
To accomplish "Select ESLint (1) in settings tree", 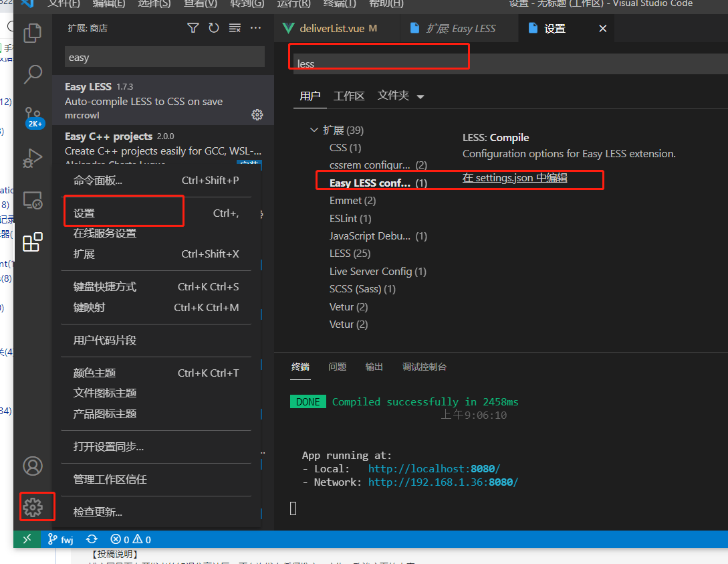I will click(350, 219).
